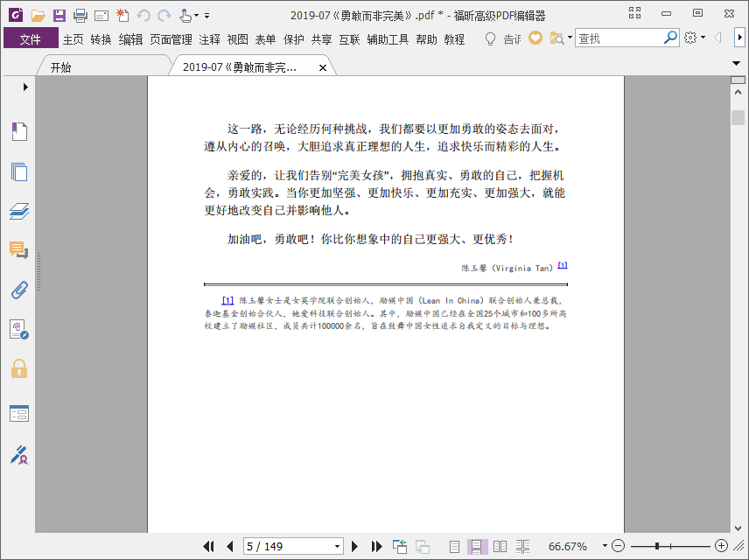Open the 共享 ribbon tab
The width and height of the screenshot is (749, 560).
(321, 39)
